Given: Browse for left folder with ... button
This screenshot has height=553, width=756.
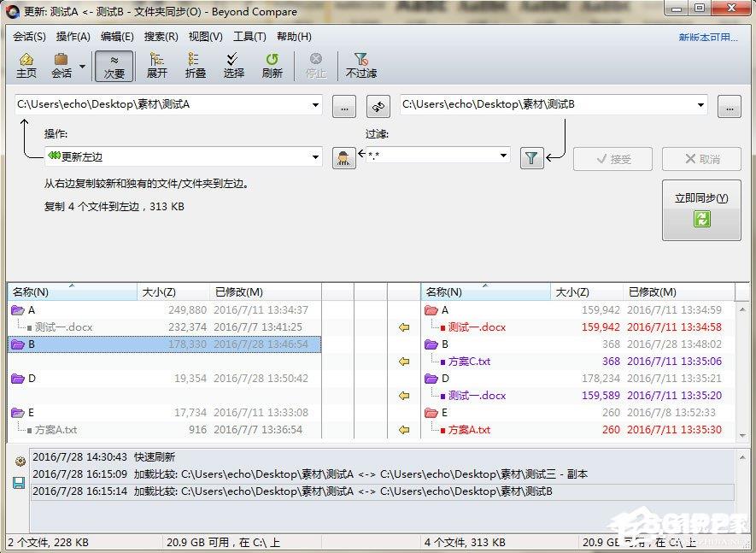Looking at the screenshot, I should pos(344,106).
